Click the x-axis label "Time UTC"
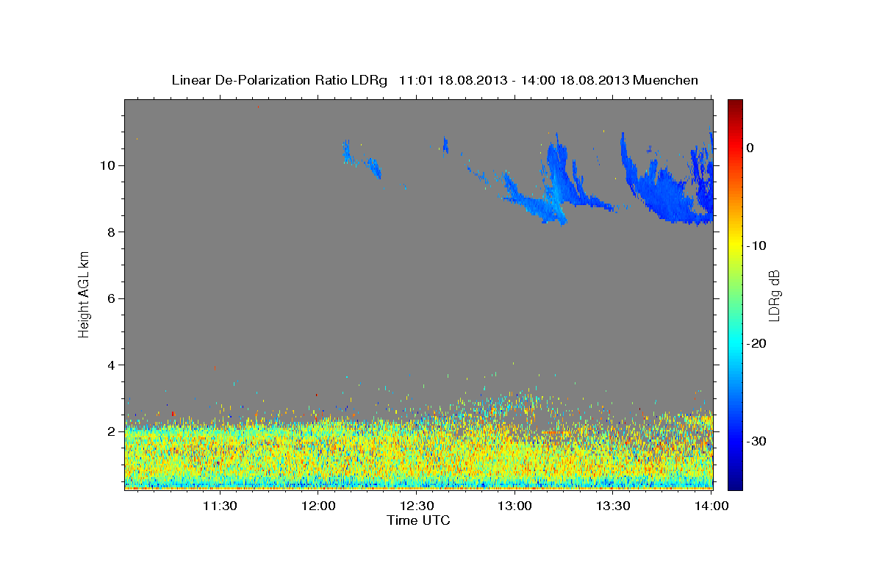Screen dimensions: 882x588 tap(418, 520)
